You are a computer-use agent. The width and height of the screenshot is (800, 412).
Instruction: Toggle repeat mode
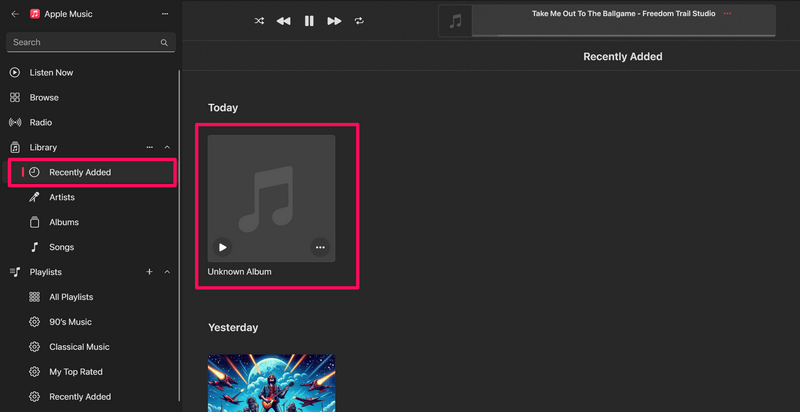coord(359,20)
